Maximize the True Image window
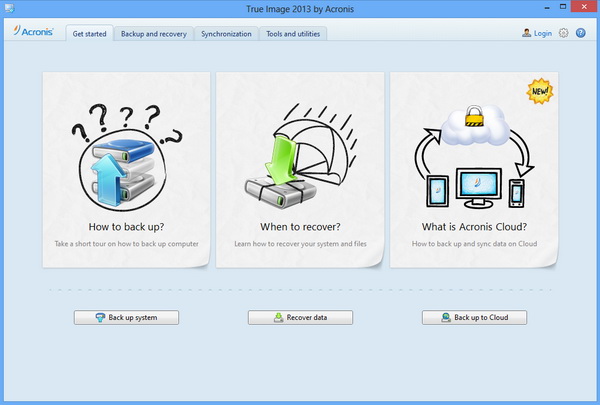The image size is (600, 405). point(563,7)
